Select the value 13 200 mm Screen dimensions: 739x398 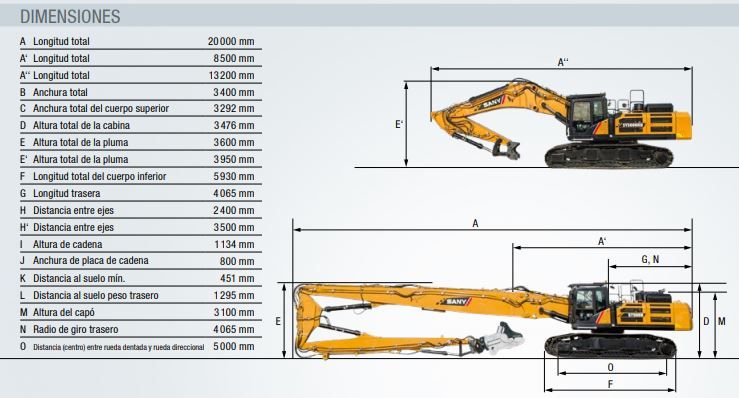(x=231, y=75)
